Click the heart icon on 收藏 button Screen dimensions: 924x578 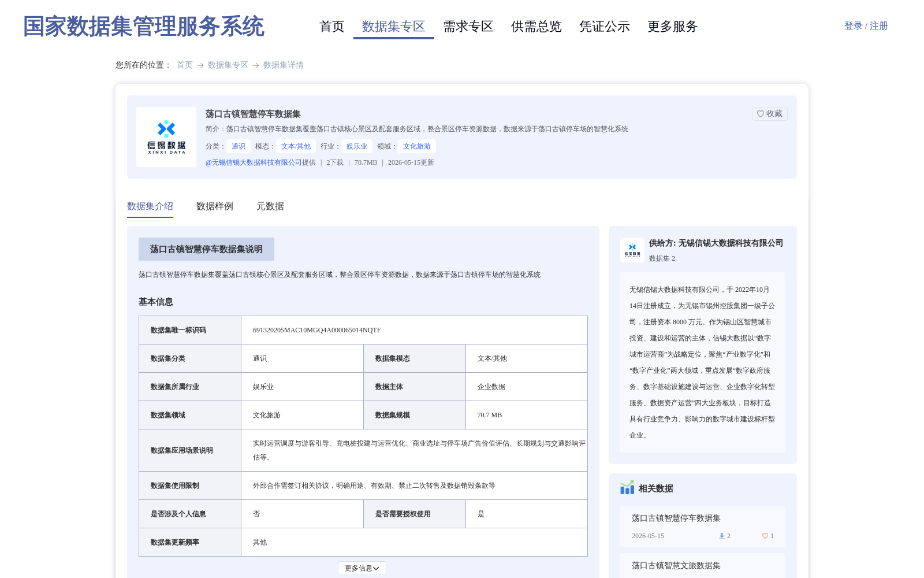[x=761, y=114]
